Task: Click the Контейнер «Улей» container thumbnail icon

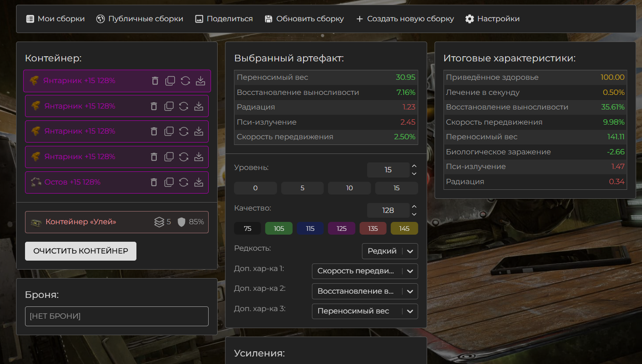Action: coord(36,222)
